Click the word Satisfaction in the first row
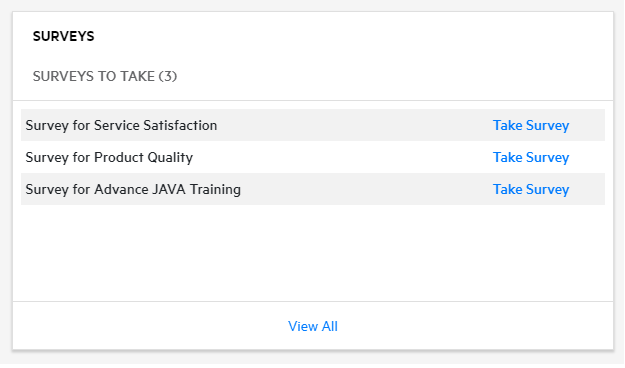The width and height of the screenshot is (625, 368). [x=180, y=126]
